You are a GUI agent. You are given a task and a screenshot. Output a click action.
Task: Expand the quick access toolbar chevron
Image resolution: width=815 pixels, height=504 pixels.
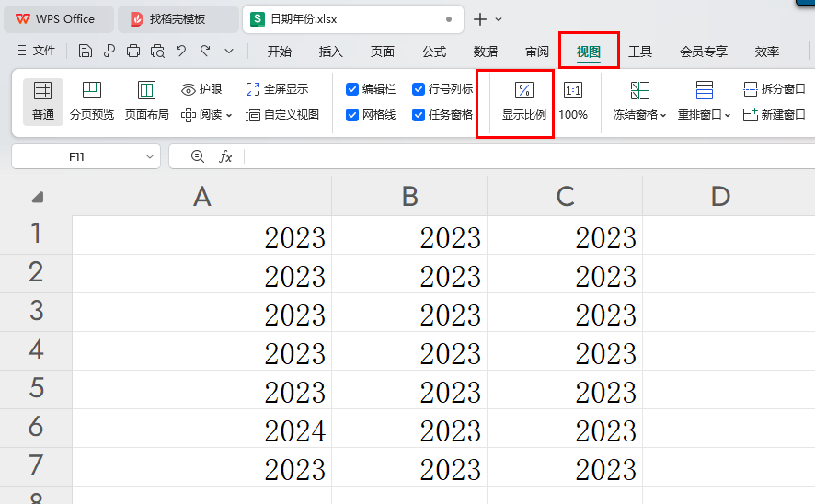tap(229, 52)
